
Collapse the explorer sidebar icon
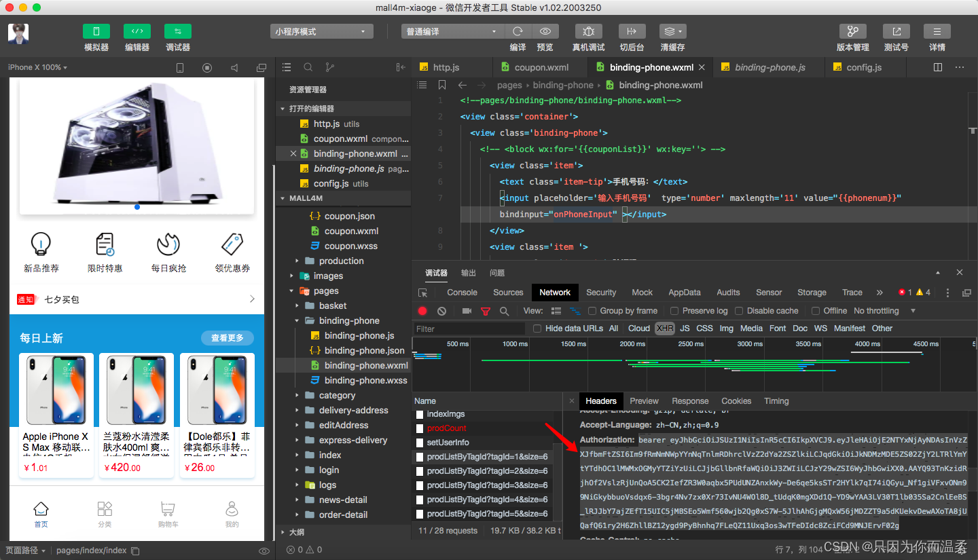tap(401, 67)
